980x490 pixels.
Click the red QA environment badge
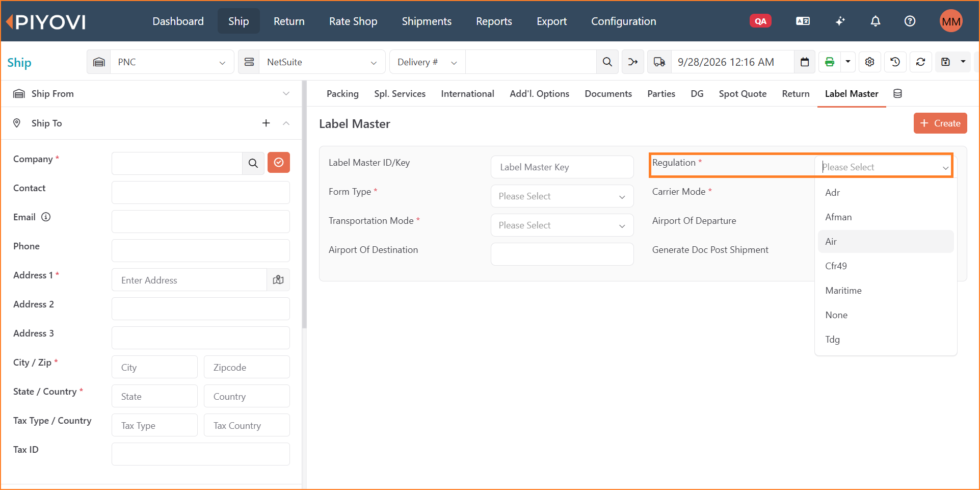click(760, 21)
